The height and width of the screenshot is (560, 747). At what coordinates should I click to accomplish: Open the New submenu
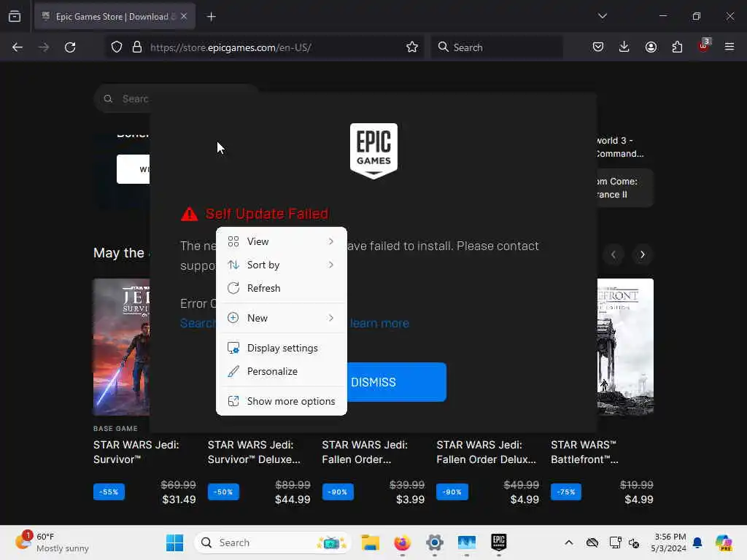click(282, 318)
